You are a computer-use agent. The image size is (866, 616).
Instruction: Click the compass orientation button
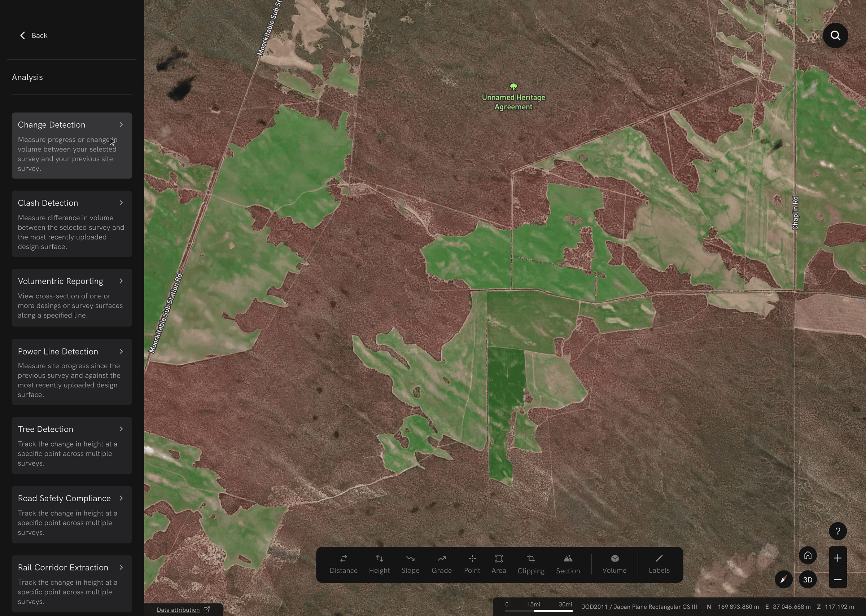pos(783,580)
